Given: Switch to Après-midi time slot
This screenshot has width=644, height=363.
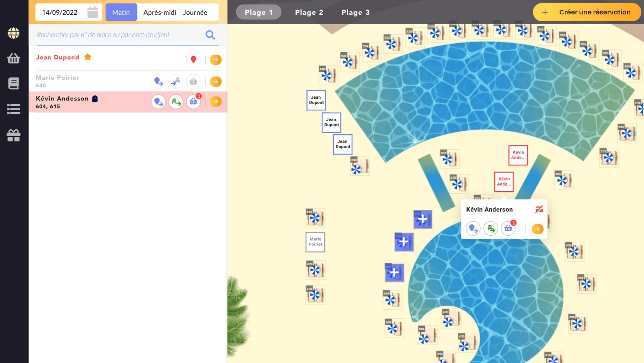Looking at the screenshot, I should point(160,13).
